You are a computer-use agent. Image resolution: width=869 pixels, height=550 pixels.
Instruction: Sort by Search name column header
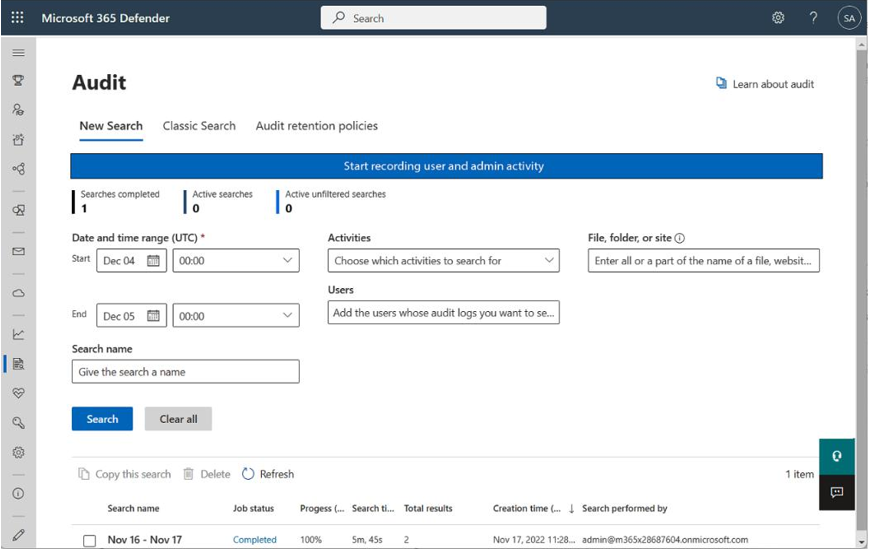133,508
